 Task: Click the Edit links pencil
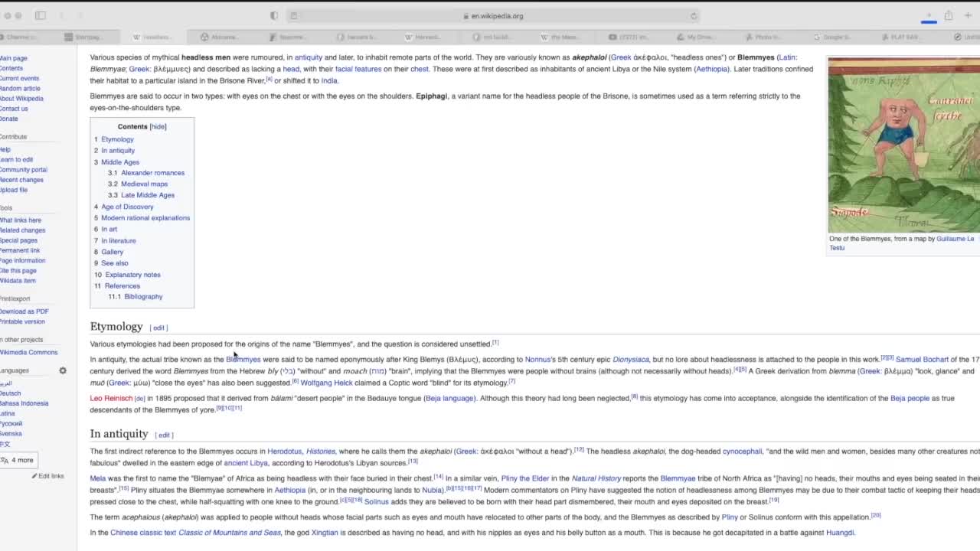coord(47,476)
